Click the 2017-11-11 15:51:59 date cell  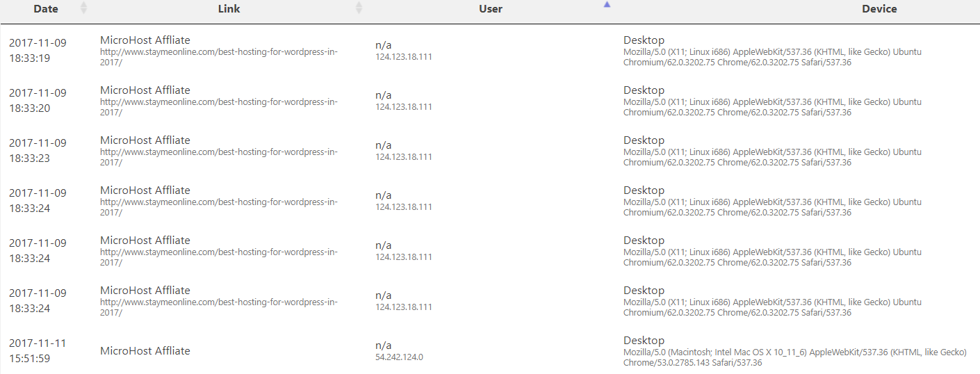click(x=38, y=351)
